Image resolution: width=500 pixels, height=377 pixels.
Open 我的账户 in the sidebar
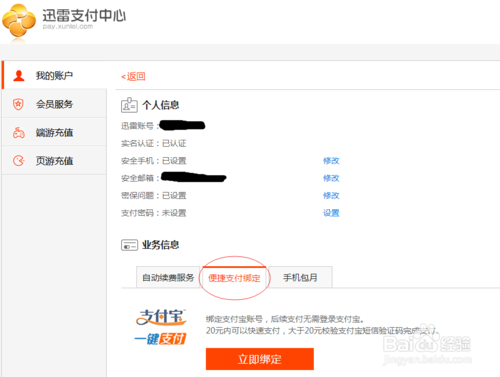[x=54, y=75]
